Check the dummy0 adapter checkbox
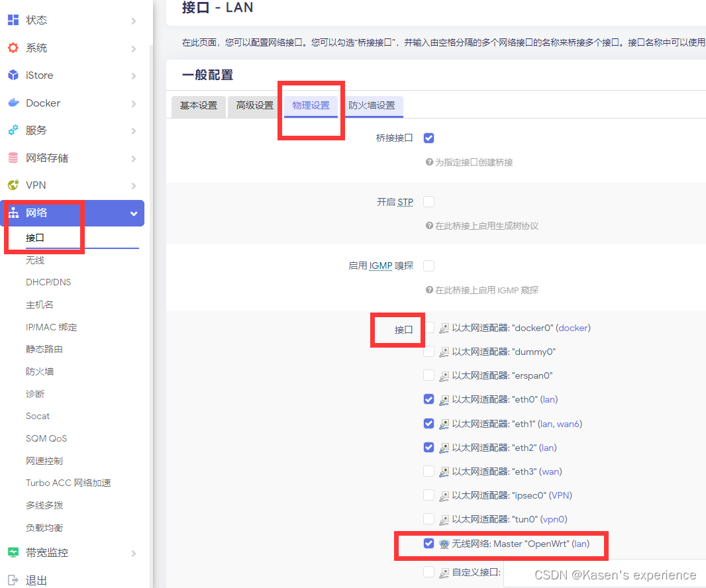Viewport: 706px width, 588px height. tap(429, 351)
